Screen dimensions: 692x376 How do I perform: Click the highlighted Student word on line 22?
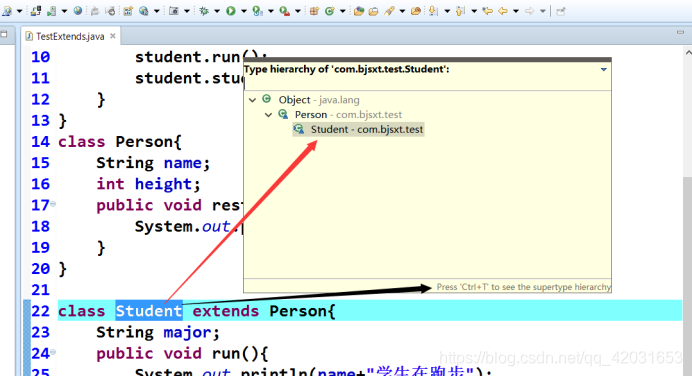(149, 311)
